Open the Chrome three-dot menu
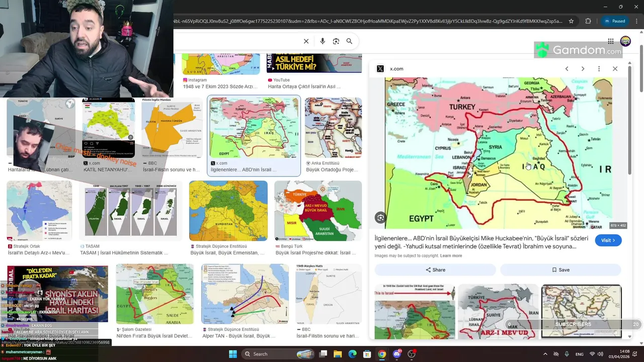The width and height of the screenshot is (644, 362). 635,21
